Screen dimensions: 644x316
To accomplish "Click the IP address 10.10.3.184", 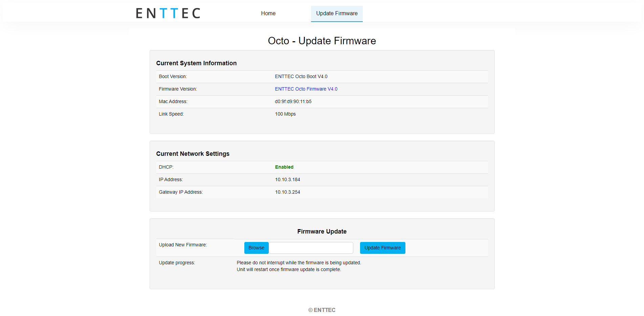I will [x=288, y=179].
